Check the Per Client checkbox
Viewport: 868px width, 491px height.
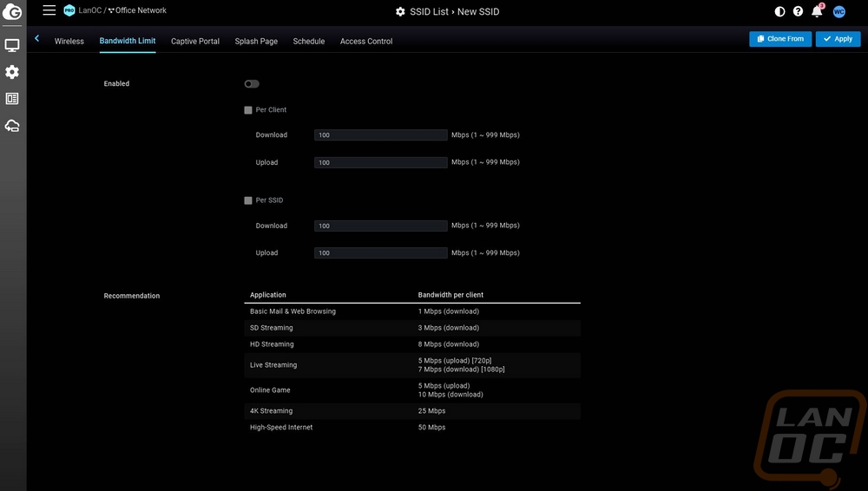(x=248, y=110)
